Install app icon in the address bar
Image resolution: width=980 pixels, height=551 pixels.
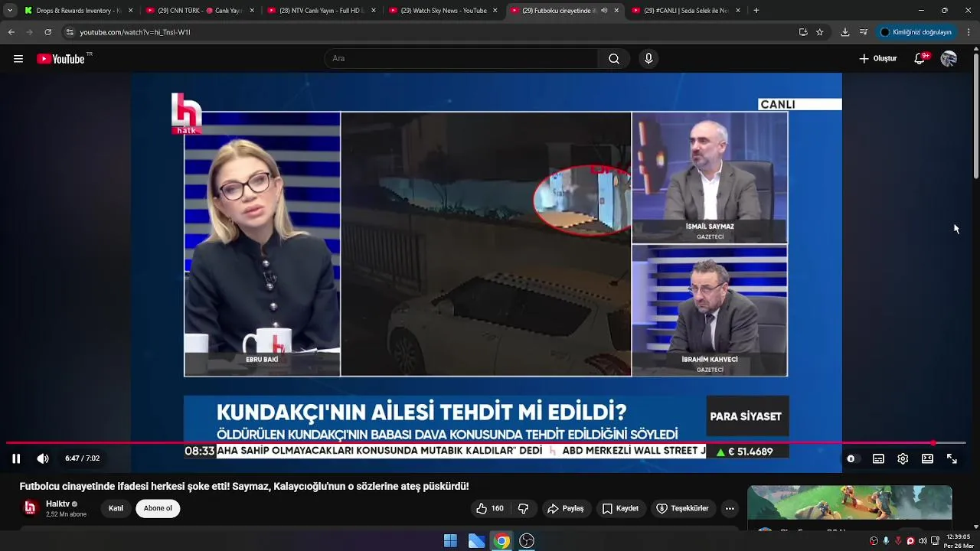pyautogui.click(x=803, y=32)
